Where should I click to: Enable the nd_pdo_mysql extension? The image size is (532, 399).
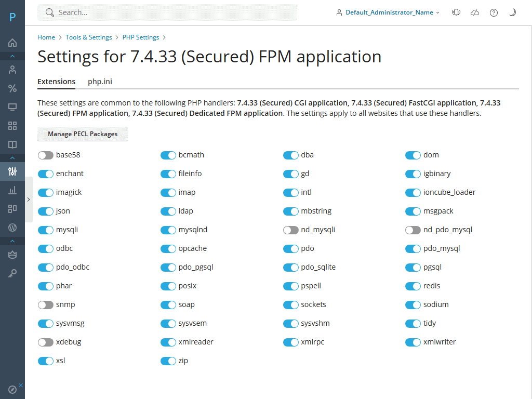(413, 230)
